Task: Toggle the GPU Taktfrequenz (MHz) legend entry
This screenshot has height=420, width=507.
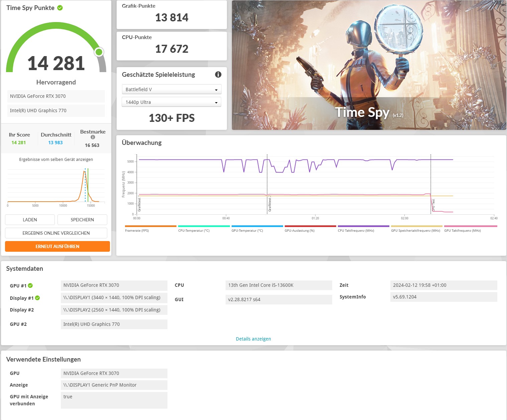Action: click(471, 229)
